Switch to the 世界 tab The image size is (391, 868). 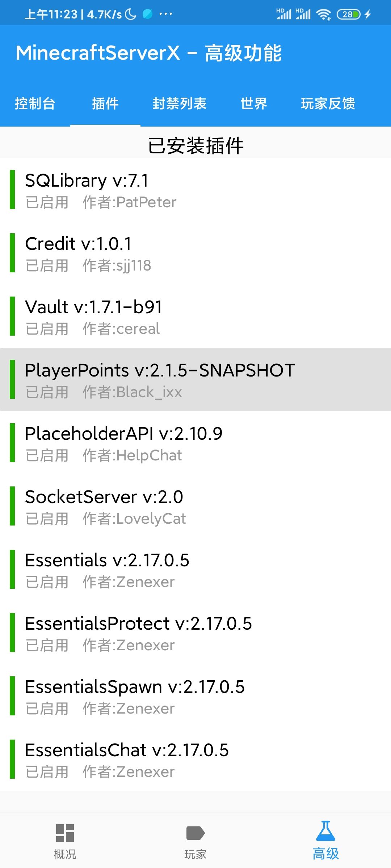254,104
